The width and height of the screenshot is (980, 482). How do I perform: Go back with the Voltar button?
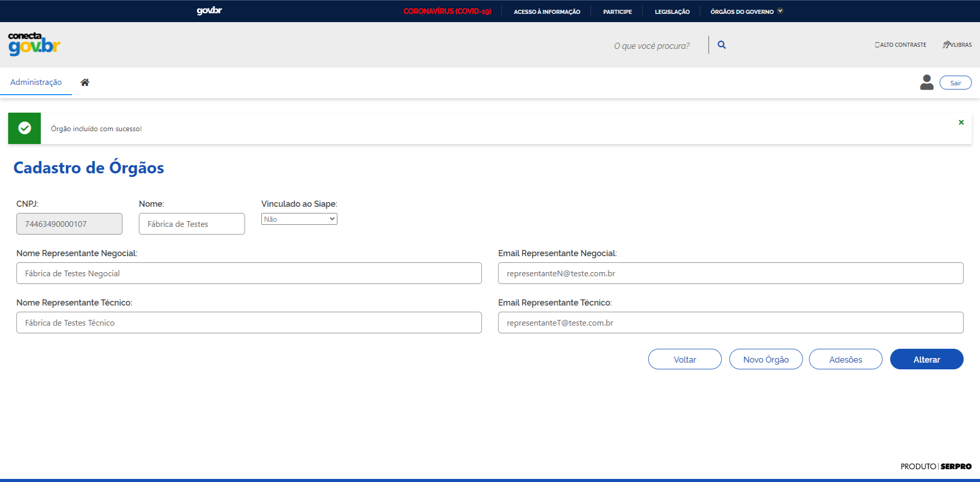[685, 359]
